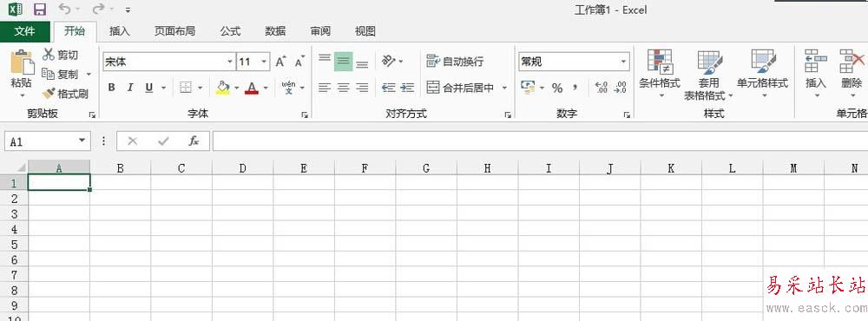The image size is (868, 321).
Task: Click the formula bar input area
Action: [540, 141]
